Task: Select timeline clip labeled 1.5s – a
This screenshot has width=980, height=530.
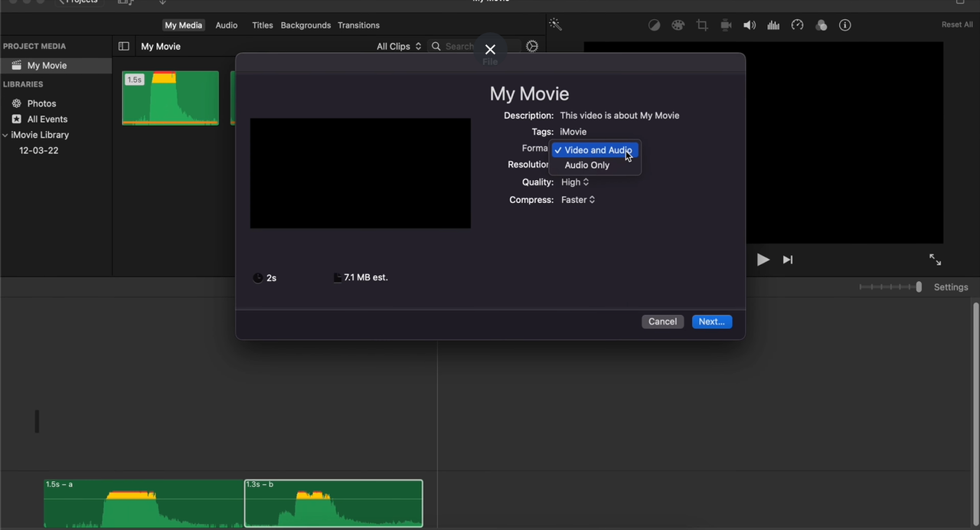Action: tap(143, 504)
